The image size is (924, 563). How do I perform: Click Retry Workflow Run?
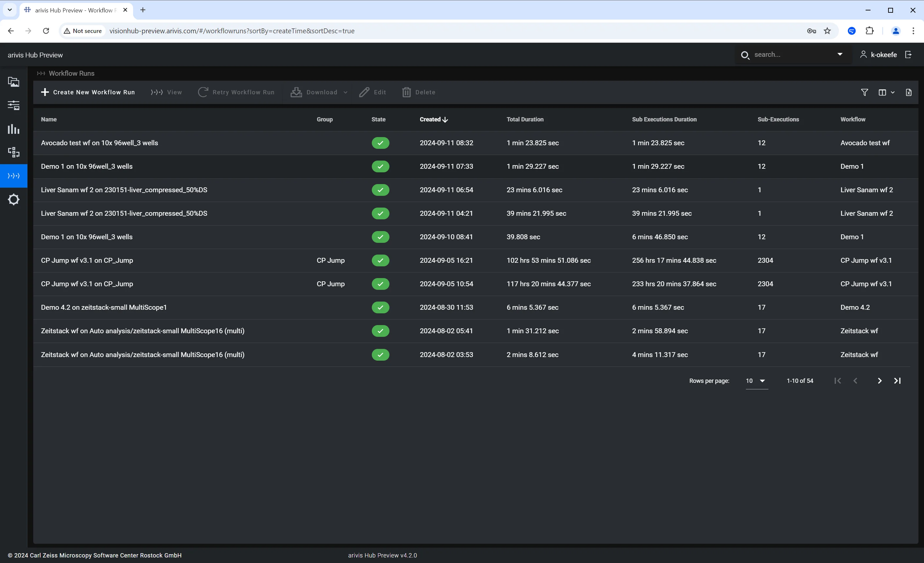click(236, 92)
